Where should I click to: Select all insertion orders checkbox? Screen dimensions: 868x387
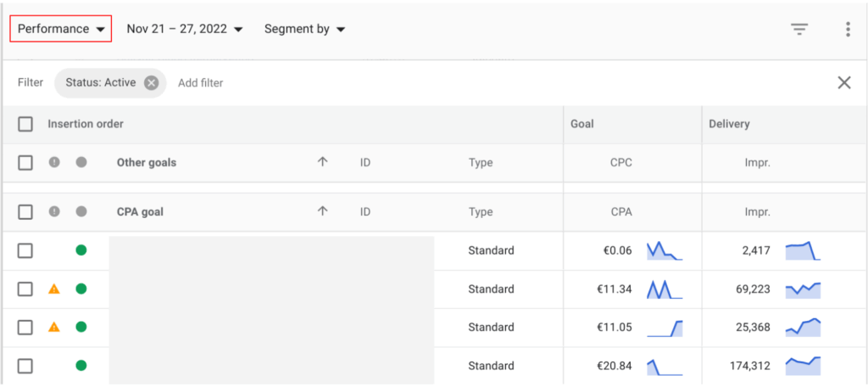click(x=25, y=124)
